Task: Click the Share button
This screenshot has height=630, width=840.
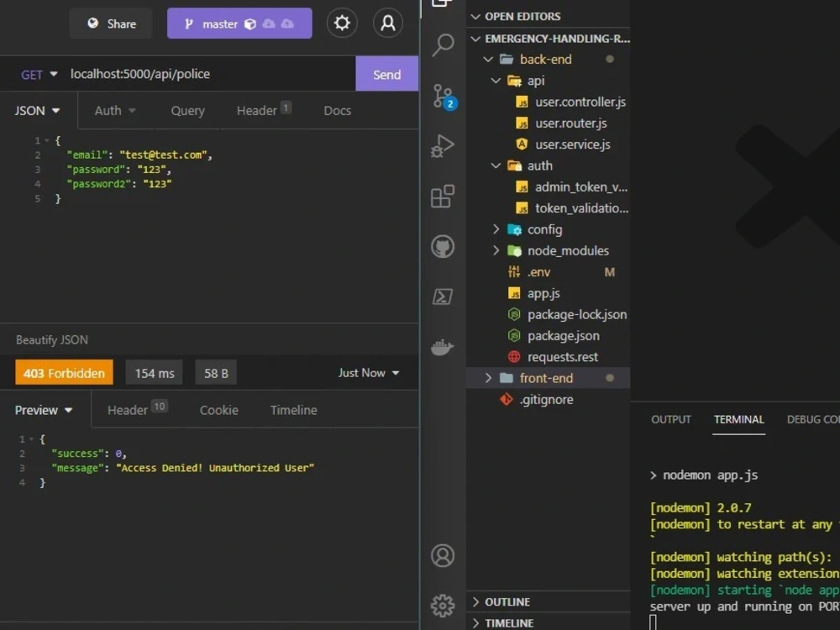Action: pos(111,24)
